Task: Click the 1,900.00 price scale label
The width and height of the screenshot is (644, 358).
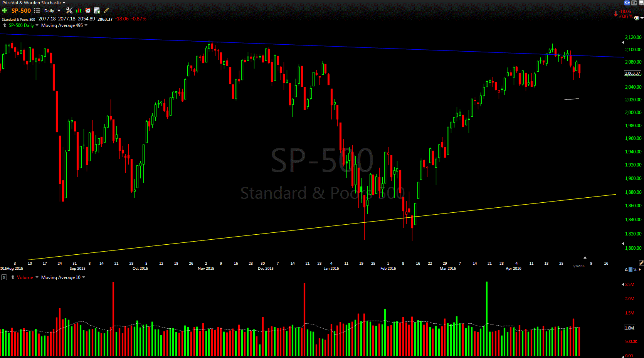Action: pyautogui.click(x=633, y=178)
